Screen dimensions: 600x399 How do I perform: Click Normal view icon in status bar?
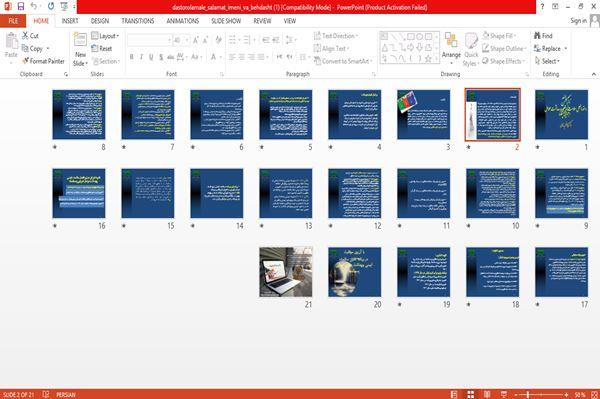454,394
